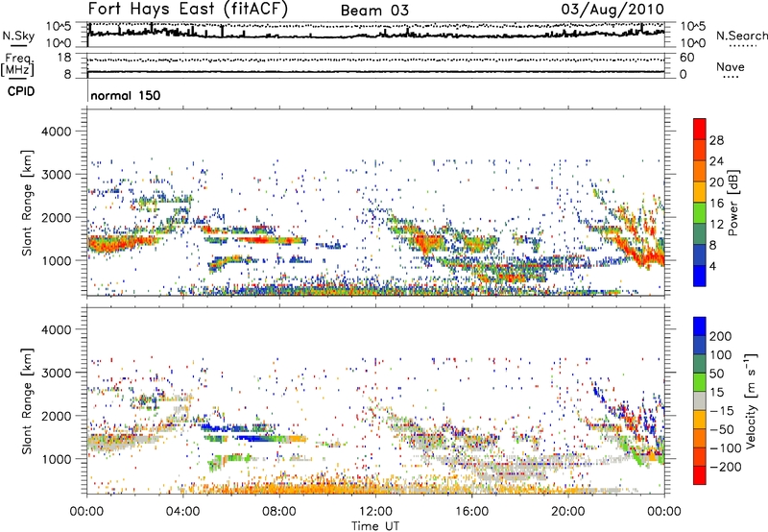Select the 'N.Search' legend label
The width and height of the screenshot is (768, 532).
[741, 36]
